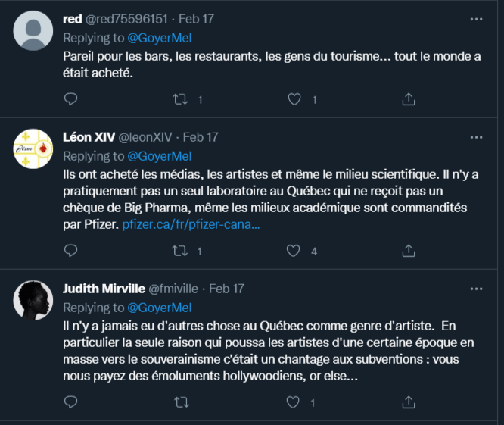The height and width of the screenshot is (425, 504).
Task: Open red's profile via display name
Action: 73,19
